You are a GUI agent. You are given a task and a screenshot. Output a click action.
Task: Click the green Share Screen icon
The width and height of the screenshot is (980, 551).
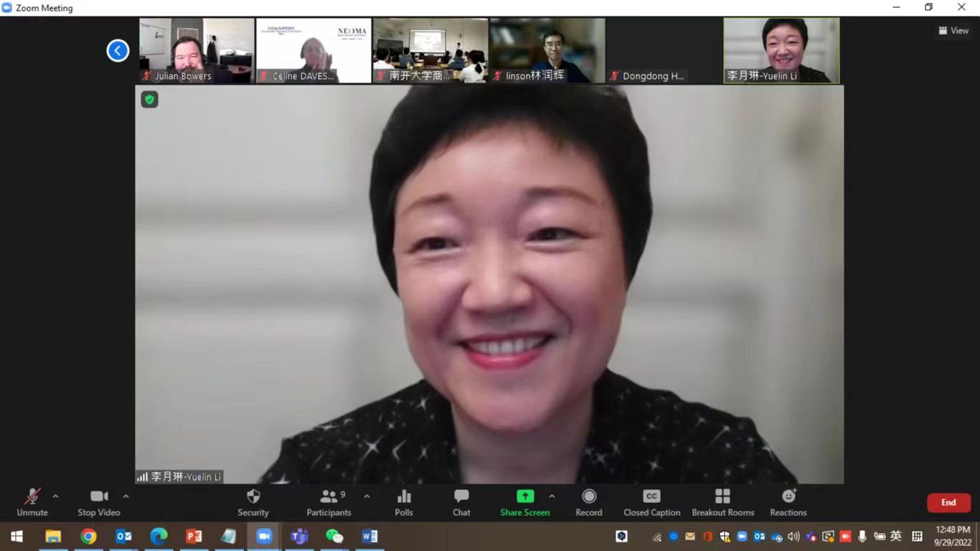coord(525,496)
